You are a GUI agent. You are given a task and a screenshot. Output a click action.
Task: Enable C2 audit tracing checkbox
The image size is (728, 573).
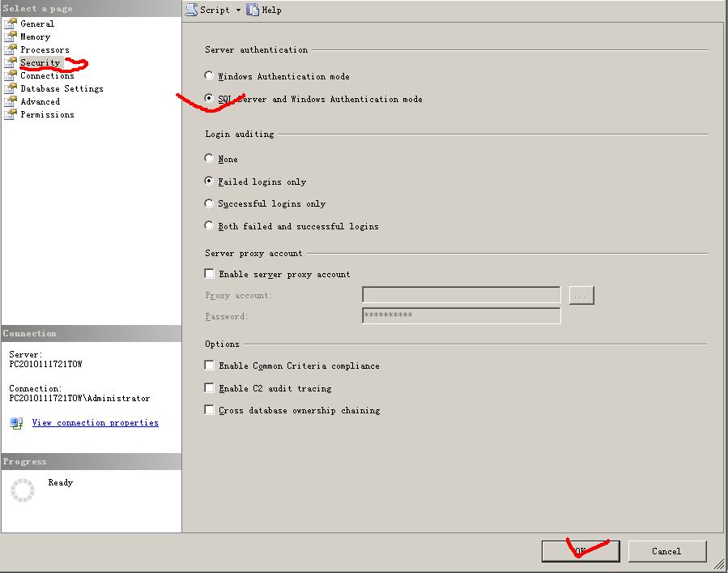[x=210, y=388]
